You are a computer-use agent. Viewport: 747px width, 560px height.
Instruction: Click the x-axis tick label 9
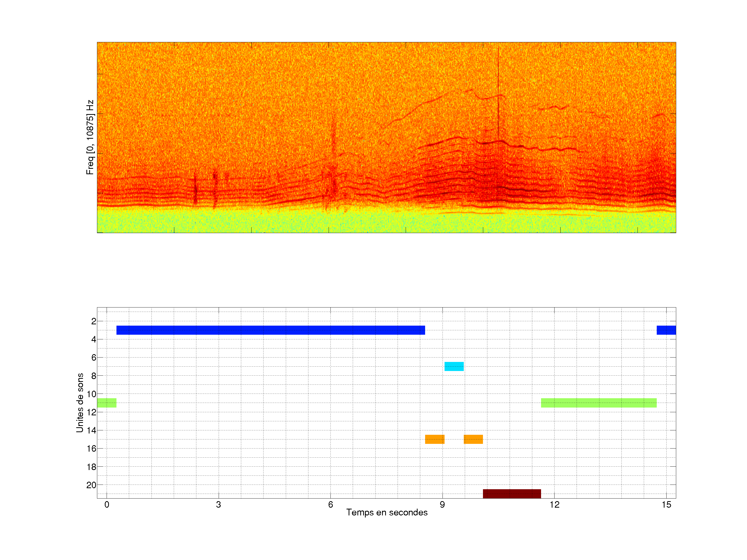click(x=442, y=505)
